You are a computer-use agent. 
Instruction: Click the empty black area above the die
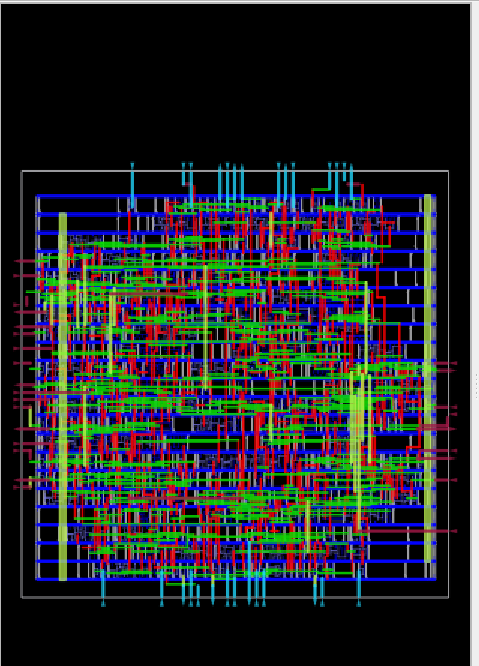click(x=236, y=85)
